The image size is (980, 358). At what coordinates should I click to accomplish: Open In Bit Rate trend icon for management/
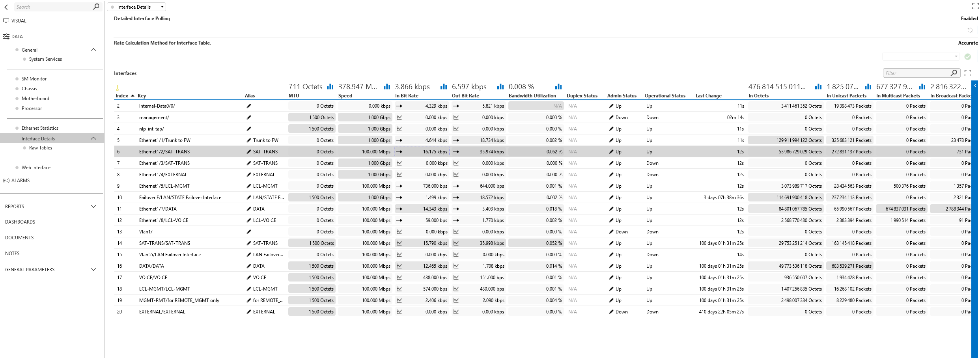pos(399,117)
